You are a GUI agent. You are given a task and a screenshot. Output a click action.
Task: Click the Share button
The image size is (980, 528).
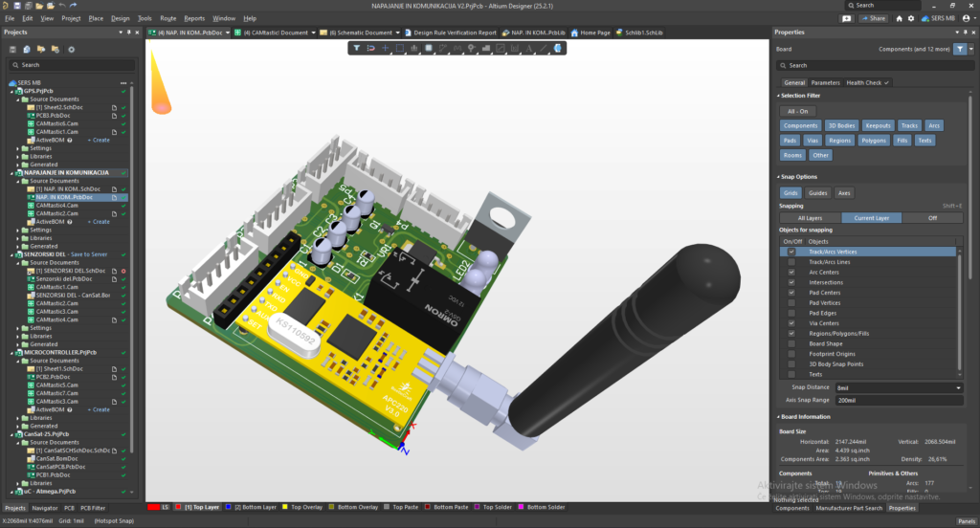tap(875, 18)
